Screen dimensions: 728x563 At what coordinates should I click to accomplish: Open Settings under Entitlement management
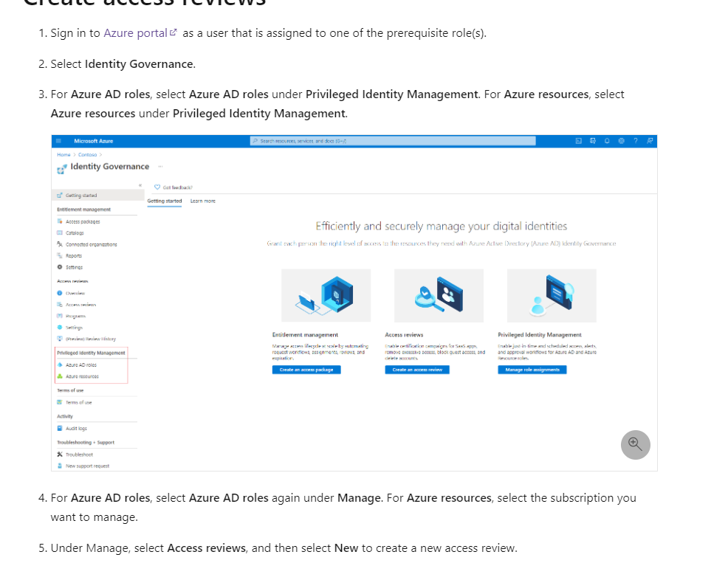click(75, 267)
